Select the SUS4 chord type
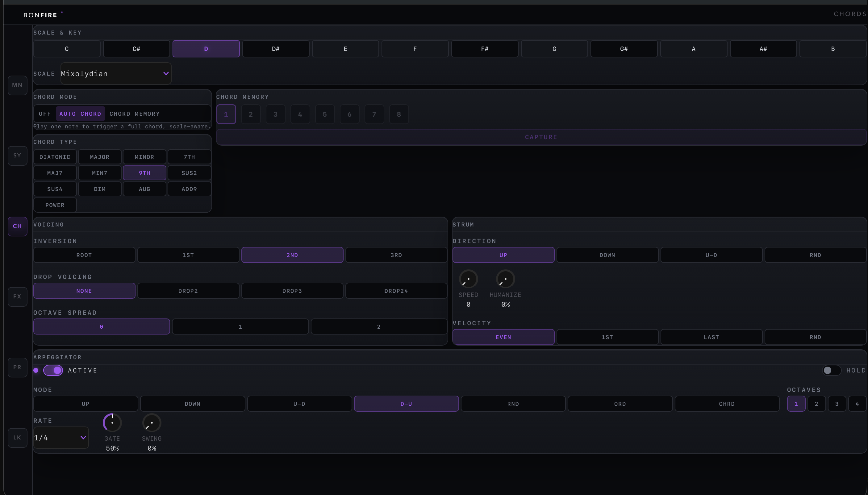 (x=55, y=189)
